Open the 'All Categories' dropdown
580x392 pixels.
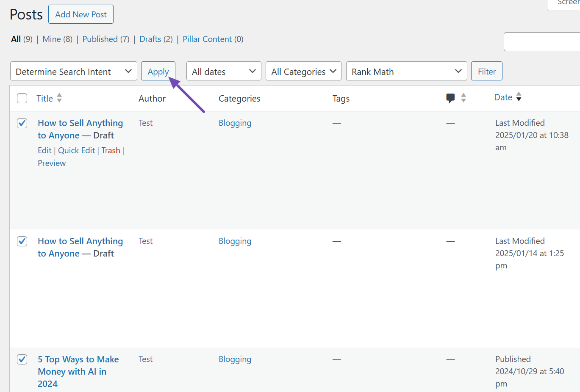tap(303, 71)
